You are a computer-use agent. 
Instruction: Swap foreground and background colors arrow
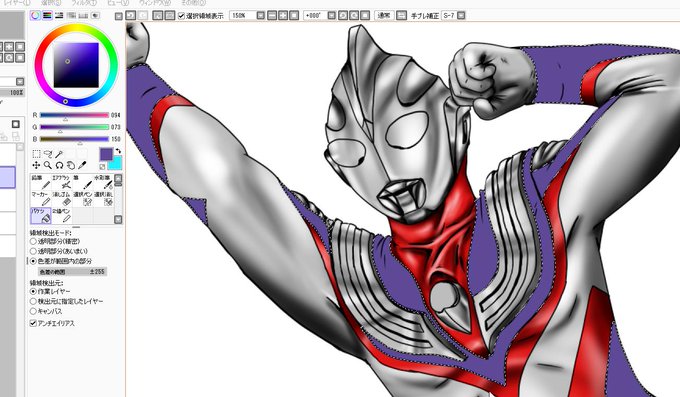(118, 151)
